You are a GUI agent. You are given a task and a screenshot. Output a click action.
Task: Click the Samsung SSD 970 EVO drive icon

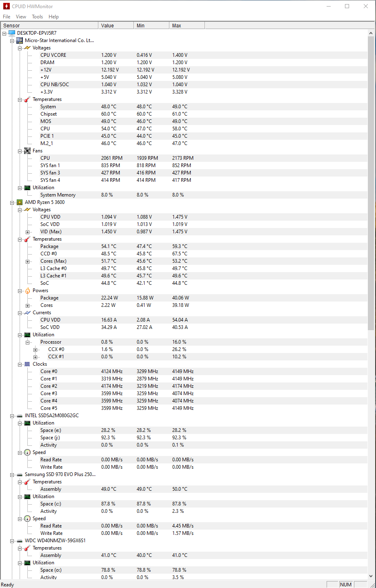20,474
